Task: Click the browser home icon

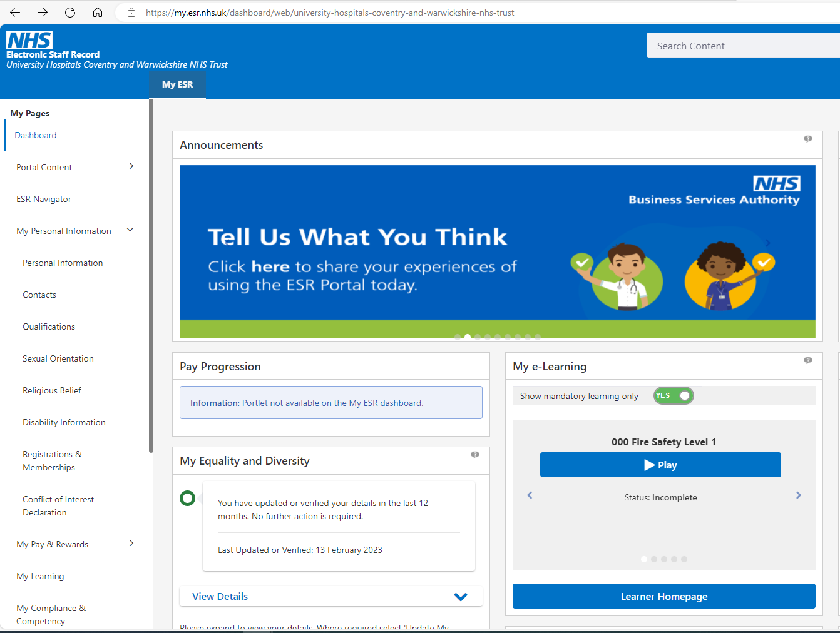Action: (x=98, y=13)
